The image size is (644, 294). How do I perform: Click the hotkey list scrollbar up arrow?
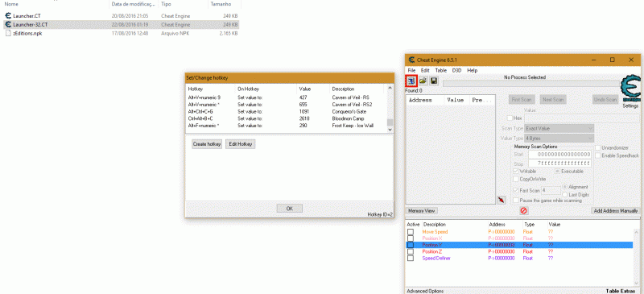coord(390,88)
